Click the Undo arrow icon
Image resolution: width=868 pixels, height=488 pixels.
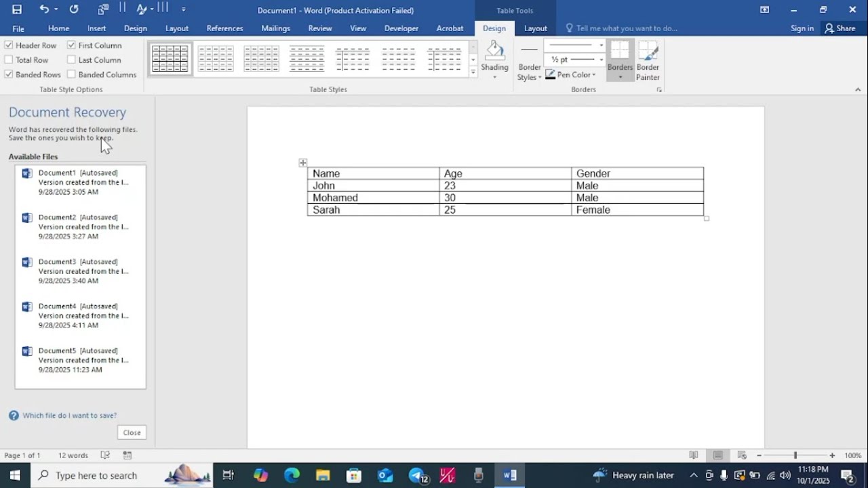click(x=44, y=9)
